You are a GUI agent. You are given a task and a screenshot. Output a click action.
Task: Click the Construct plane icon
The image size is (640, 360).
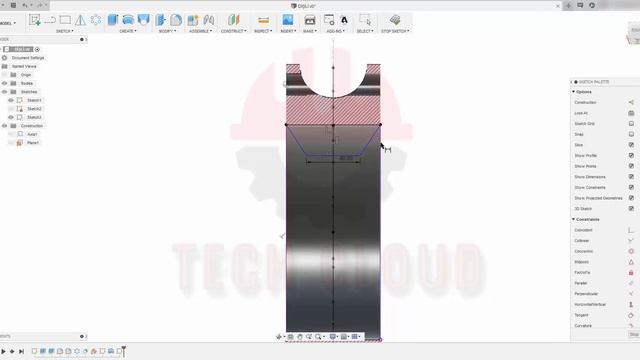(x=233, y=20)
